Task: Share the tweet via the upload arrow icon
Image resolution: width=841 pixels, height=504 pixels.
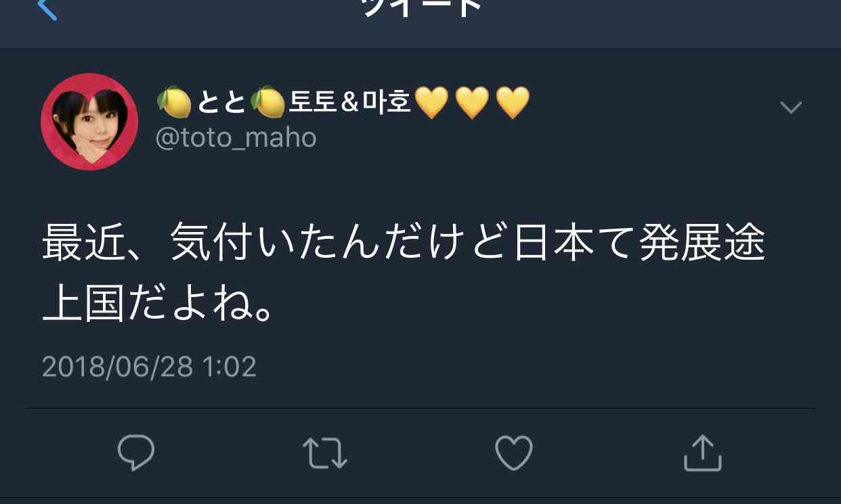Action: (702, 453)
